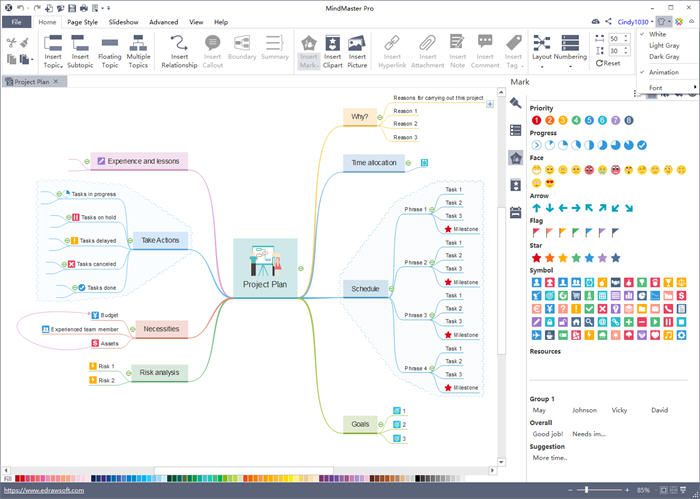Click the Insert Clipart icon
700x499 pixels.
coord(333,43)
